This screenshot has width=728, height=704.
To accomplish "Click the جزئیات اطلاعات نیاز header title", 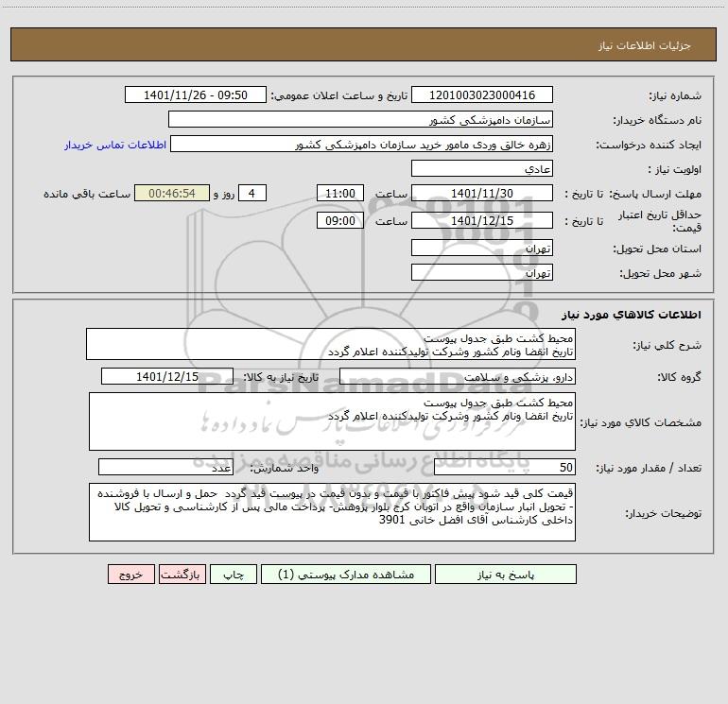I will coord(645,45).
